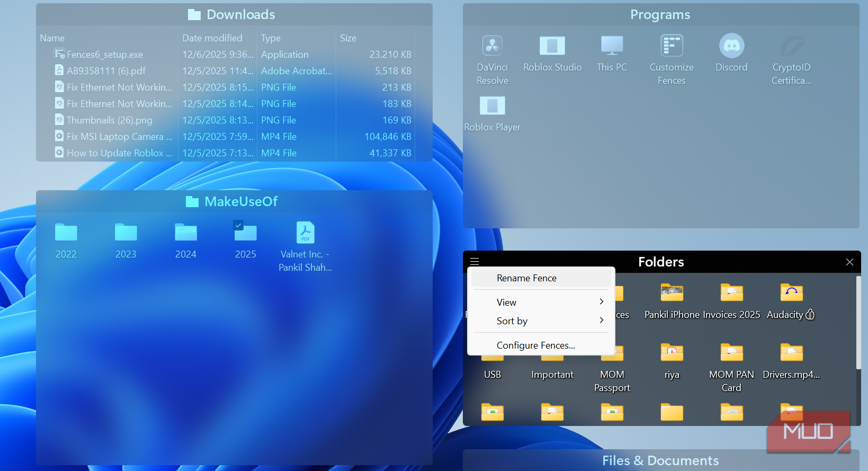Viewport: 868px width, 471px height.
Task: Select the How to Update Roblox file row
Action: (226, 153)
